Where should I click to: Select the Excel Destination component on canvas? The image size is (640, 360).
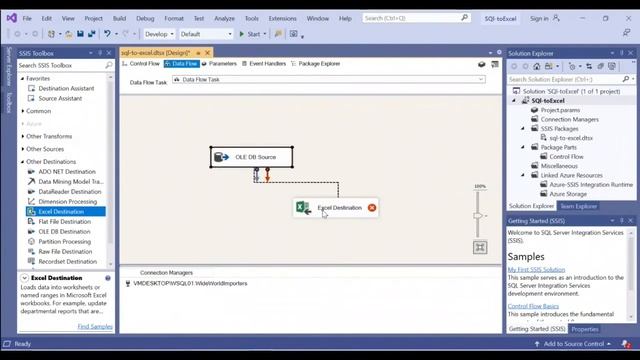[336, 208]
